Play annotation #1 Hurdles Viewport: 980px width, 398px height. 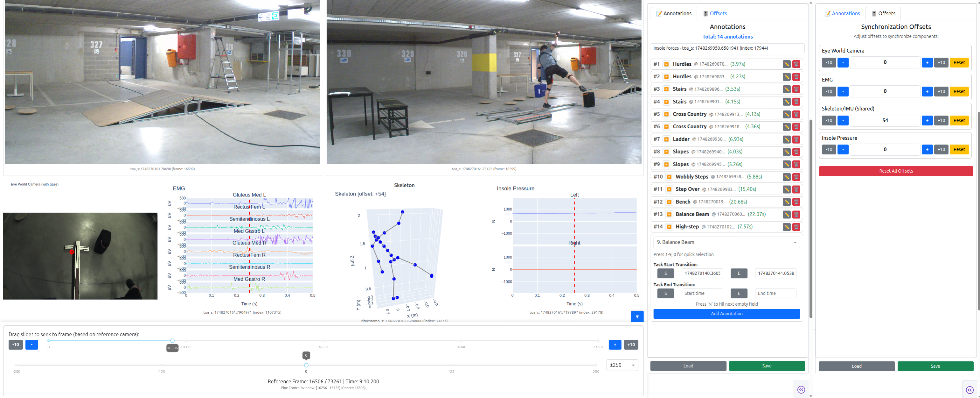(666, 64)
